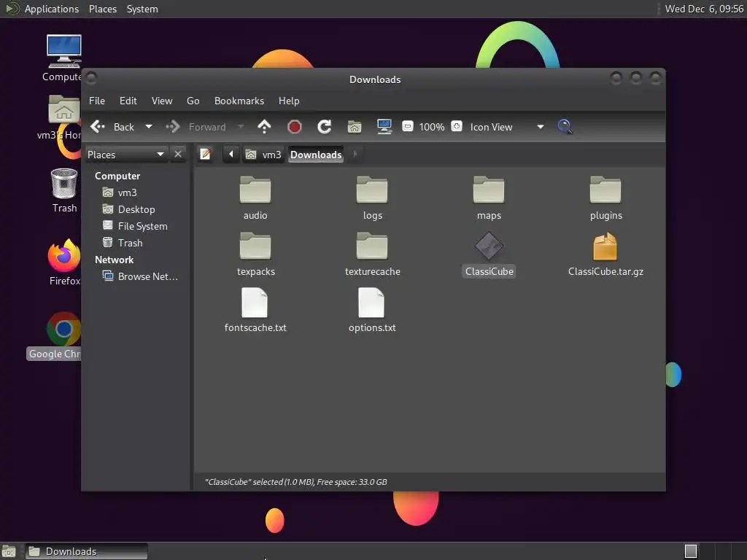747x560 pixels.
Task: Select the options.txt file icon
Action: tap(371, 303)
